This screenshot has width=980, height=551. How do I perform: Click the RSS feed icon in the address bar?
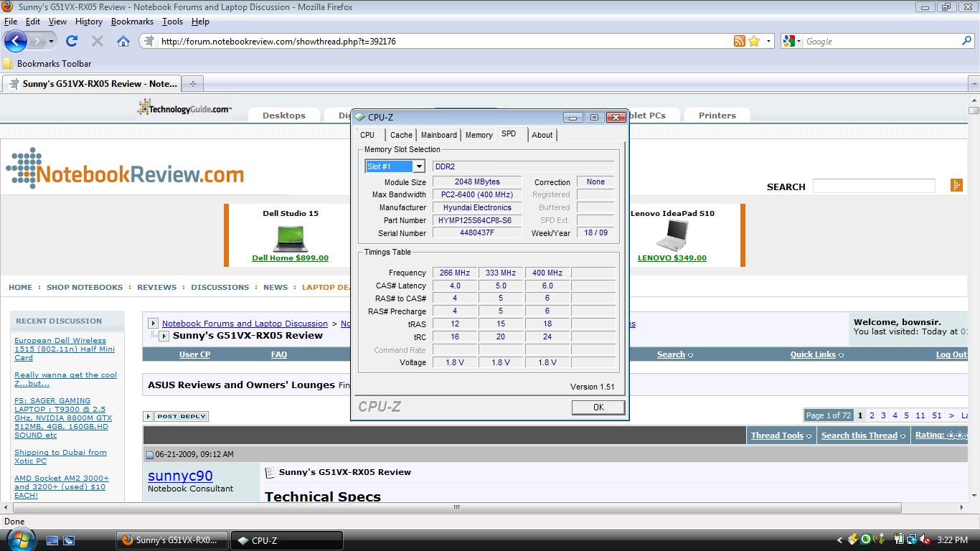(x=740, y=41)
